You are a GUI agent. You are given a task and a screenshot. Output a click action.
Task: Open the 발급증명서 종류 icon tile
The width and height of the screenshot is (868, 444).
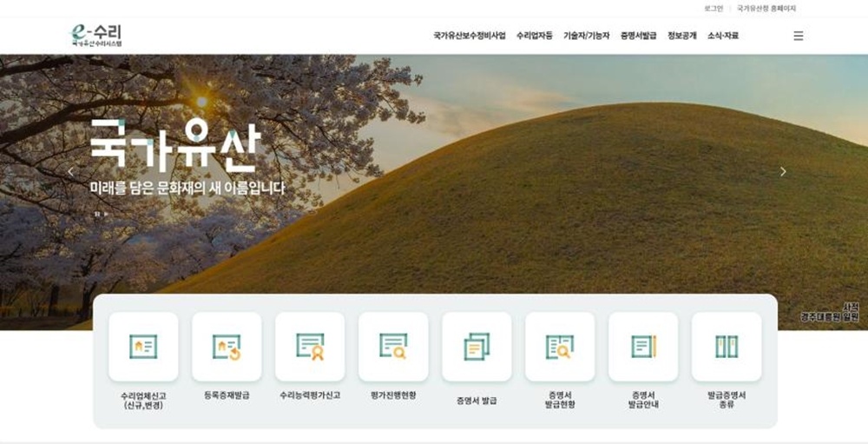727,347
